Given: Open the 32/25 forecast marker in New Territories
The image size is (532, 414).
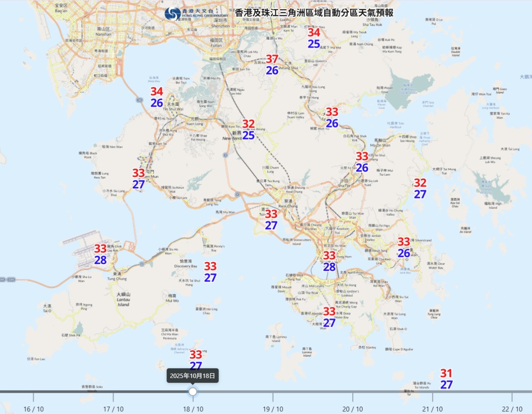Looking at the screenshot, I should pyautogui.click(x=248, y=130).
